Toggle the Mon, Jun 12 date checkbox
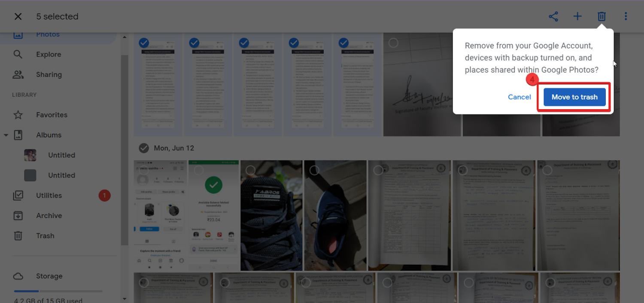This screenshot has width=644, height=303. (x=144, y=148)
